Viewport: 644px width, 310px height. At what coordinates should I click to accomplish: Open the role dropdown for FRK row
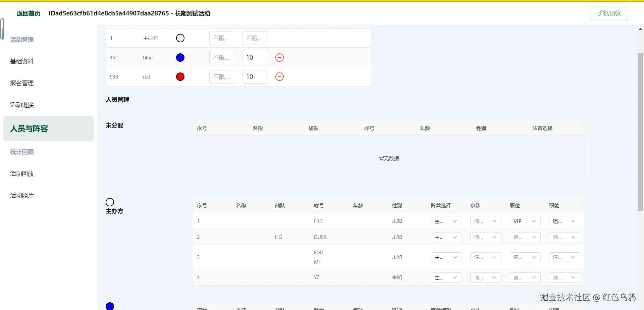(x=565, y=221)
